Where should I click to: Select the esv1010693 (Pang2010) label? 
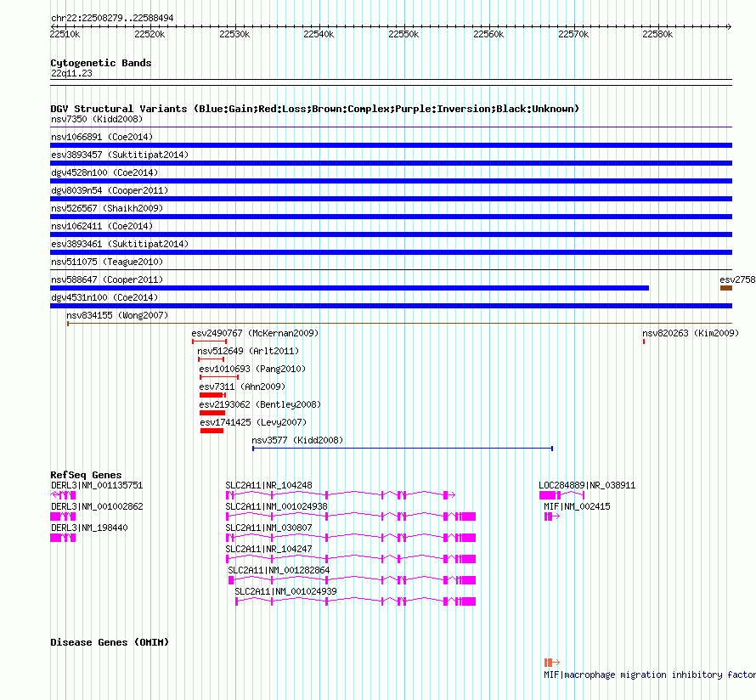(252, 369)
